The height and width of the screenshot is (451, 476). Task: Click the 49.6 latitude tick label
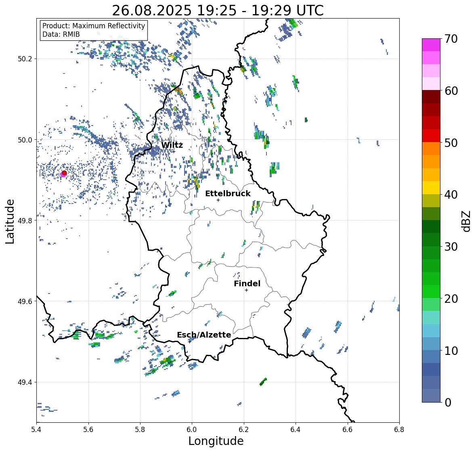click(25, 301)
